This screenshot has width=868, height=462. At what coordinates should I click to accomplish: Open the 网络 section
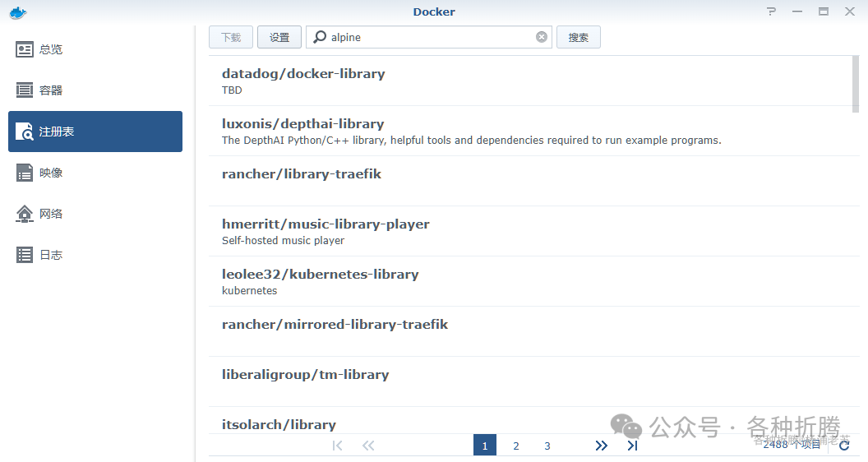point(95,213)
